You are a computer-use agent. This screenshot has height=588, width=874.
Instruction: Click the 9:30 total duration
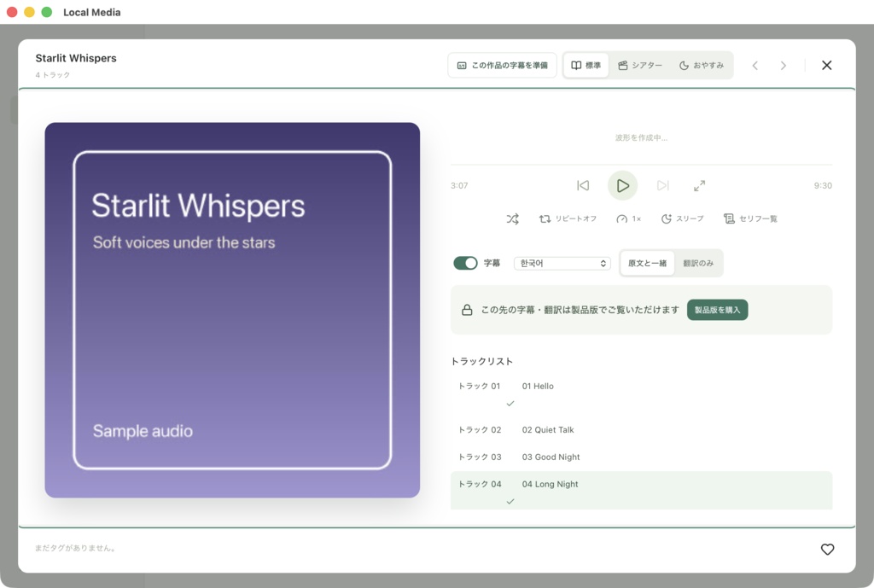(x=823, y=185)
